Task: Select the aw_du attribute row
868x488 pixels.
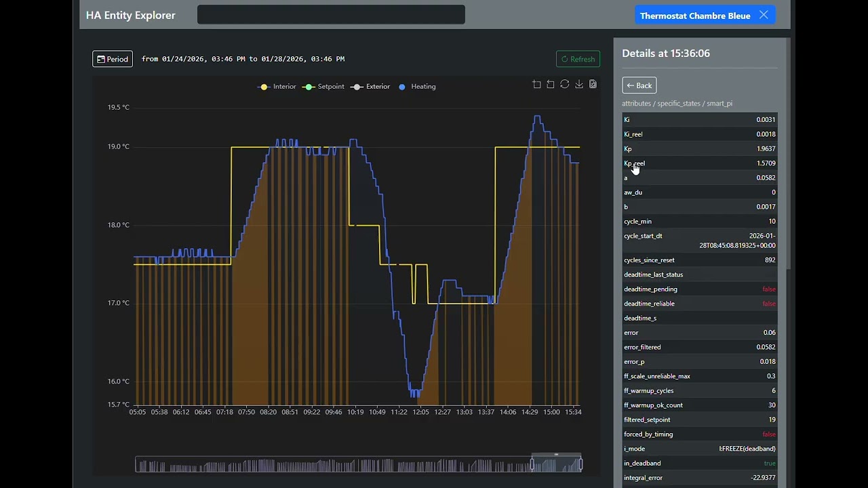Action: click(699, 192)
